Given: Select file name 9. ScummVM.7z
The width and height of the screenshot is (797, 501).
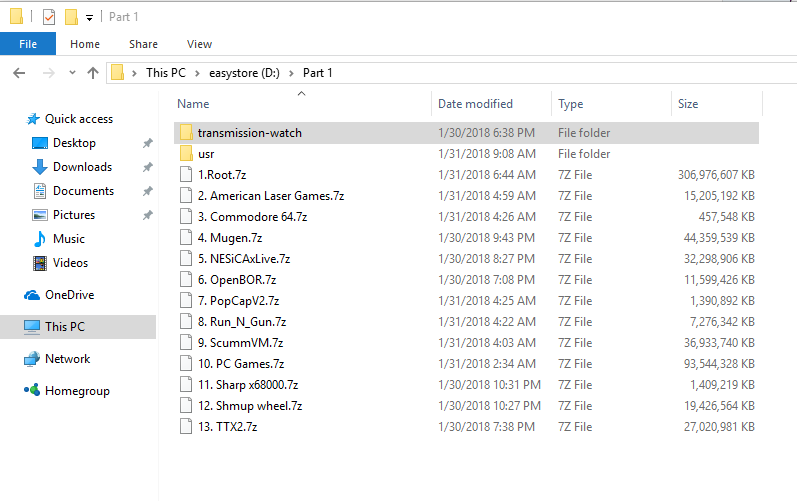Looking at the screenshot, I should click(x=240, y=343).
